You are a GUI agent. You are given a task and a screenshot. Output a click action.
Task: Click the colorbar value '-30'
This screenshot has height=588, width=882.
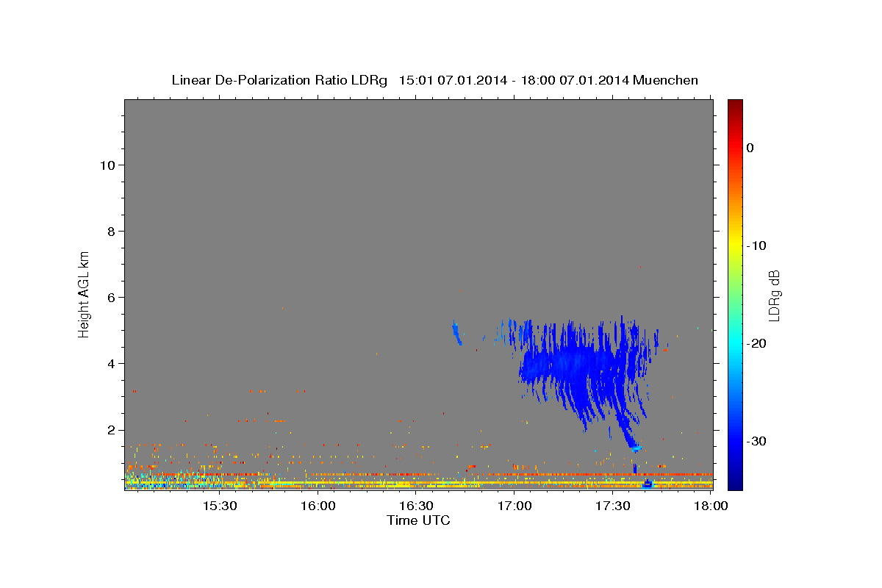(758, 441)
